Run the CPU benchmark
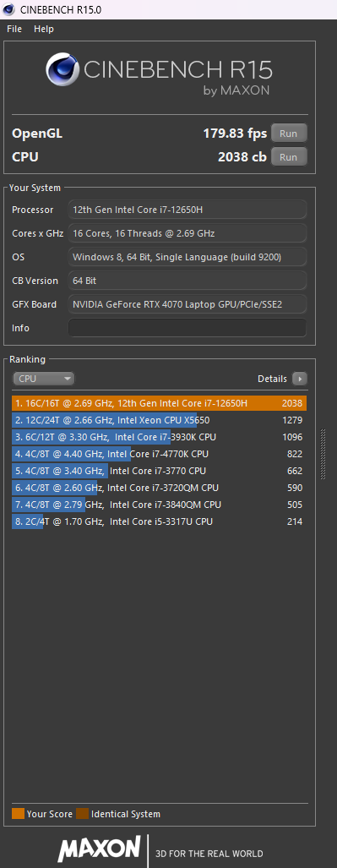Image resolution: width=337 pixels, height=868 pixels. tap(288, 157)
